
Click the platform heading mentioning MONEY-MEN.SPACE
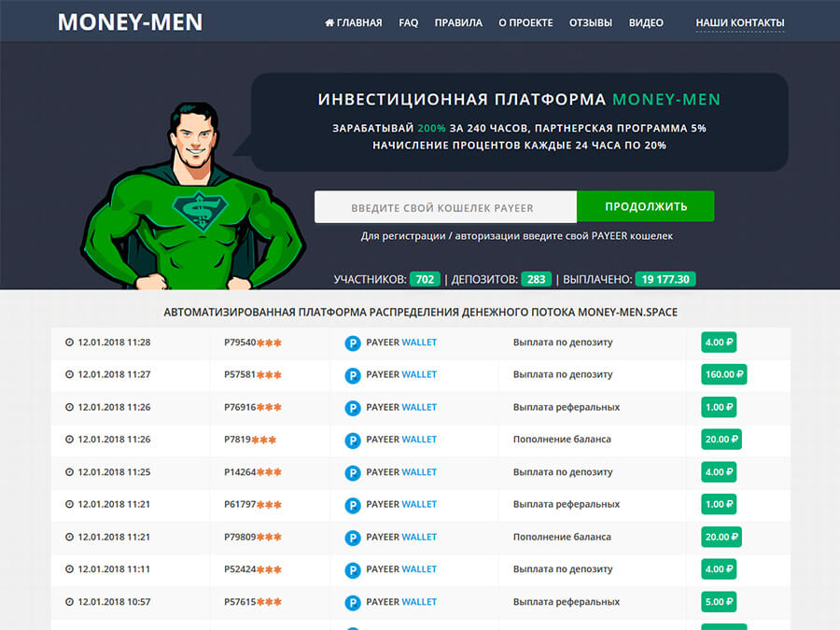click(421, 313)
